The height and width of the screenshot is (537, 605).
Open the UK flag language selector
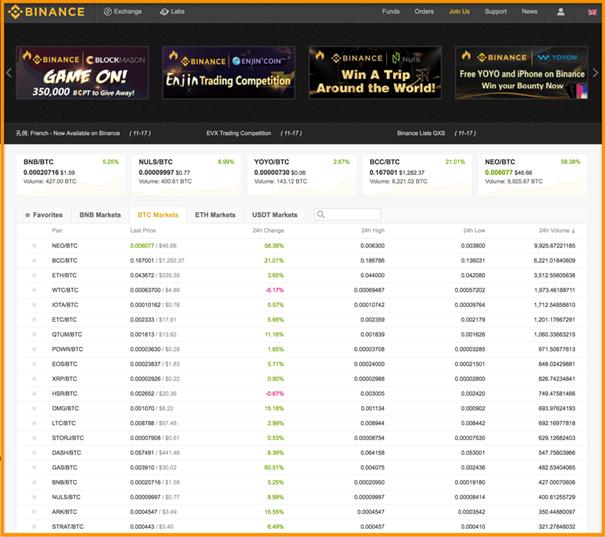point(592,12)
